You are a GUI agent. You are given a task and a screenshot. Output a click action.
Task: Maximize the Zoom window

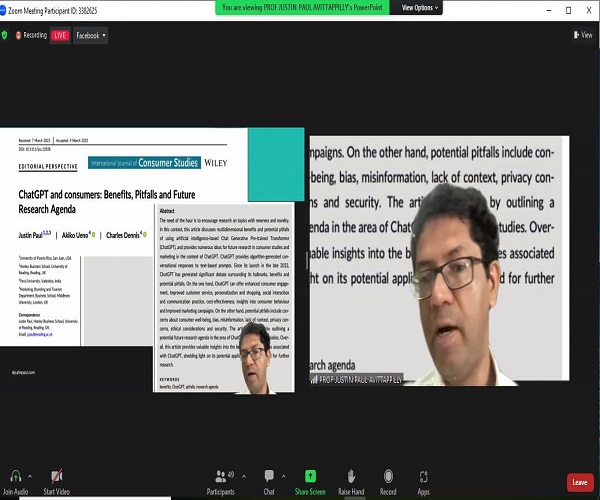click(x=569, y=10)
